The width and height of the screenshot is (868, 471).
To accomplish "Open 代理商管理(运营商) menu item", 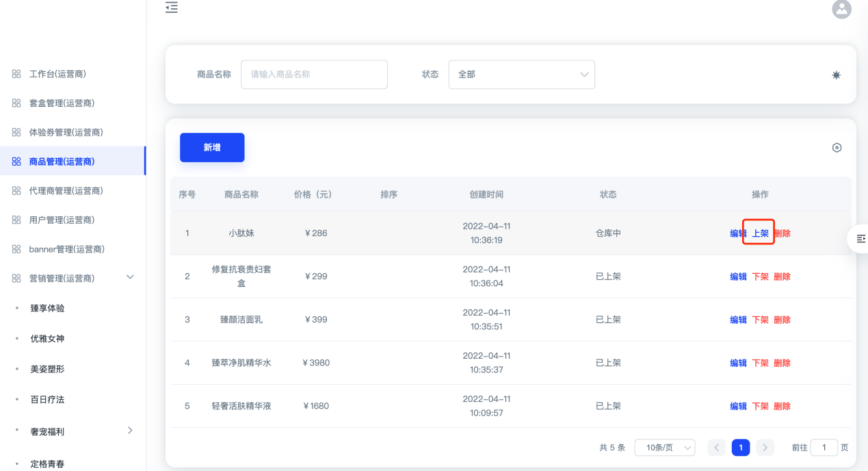I will click(x=66, y=191).
